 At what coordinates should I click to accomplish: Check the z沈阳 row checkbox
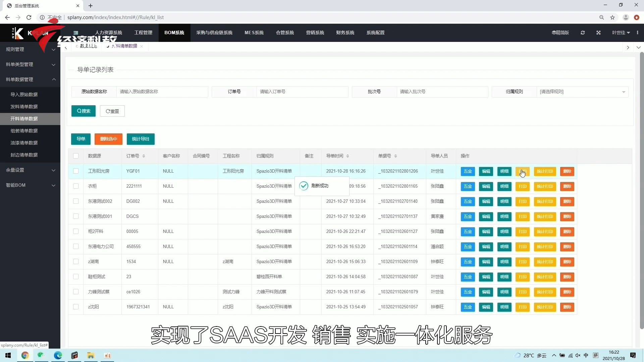coord(76,307)
